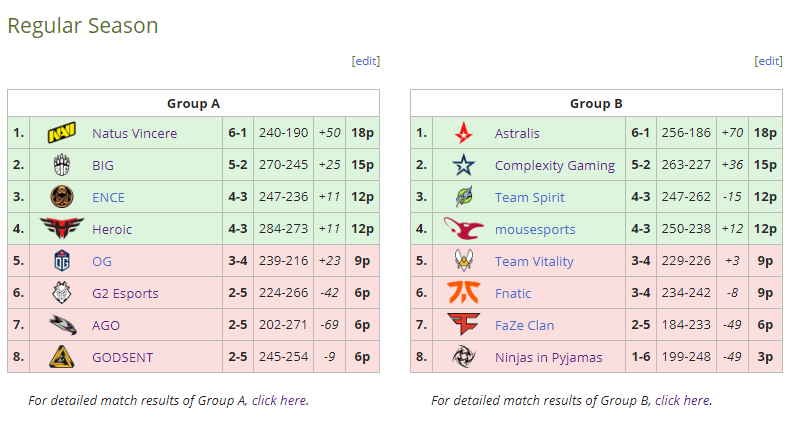Screen dimensions: 805x439
Task: Click the Ninjas in Pyjamas logo
Action: coord(464,357)
